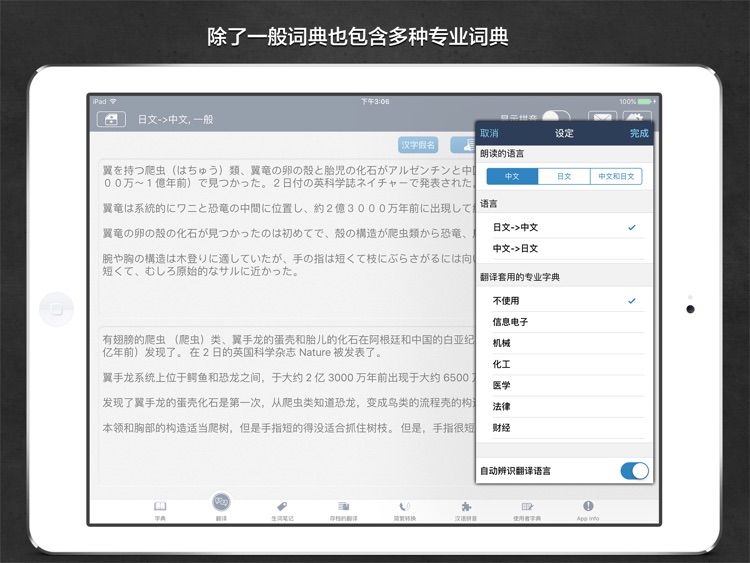Select the 翻译 translate tab icon

(221, 502)
